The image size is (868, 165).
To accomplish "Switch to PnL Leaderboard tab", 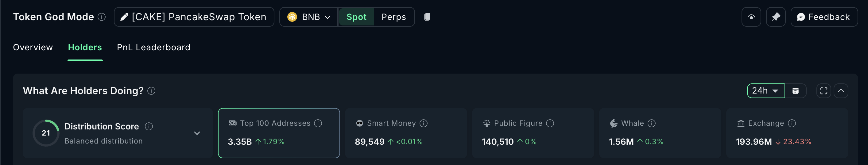I will tap(153, 48).
